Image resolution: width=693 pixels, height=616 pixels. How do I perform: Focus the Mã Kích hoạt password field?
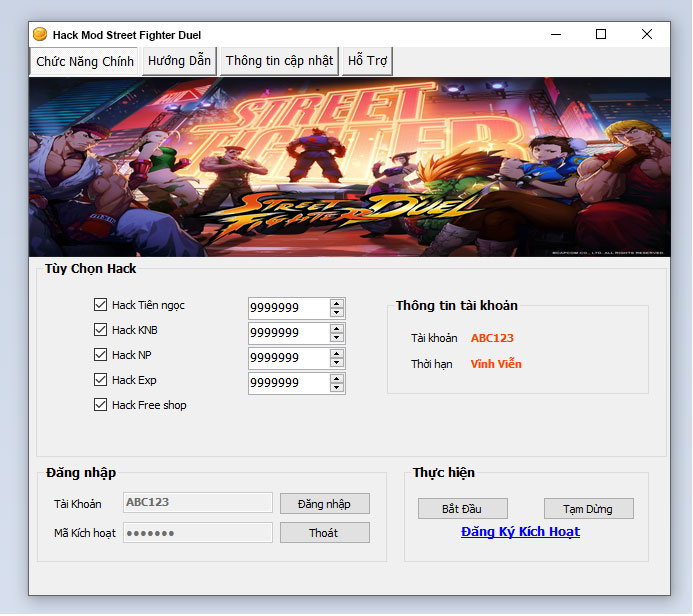pos(198,532)
